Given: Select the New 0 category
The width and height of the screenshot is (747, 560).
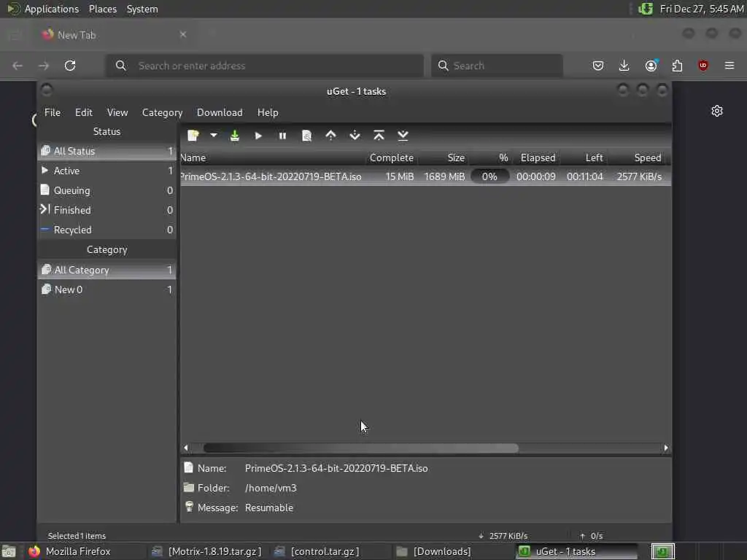Looking at the screenshot, I should pyautogui.click(x=107, y=289).
